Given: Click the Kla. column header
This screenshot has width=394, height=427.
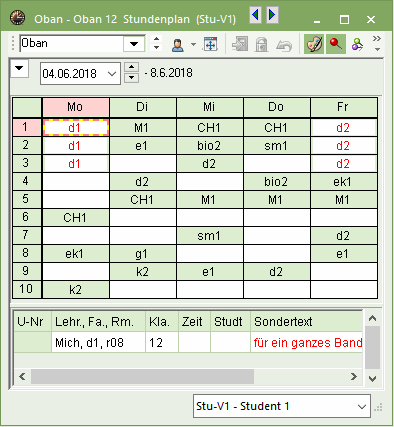Looking at the screenshot, I should click(162, 322).
